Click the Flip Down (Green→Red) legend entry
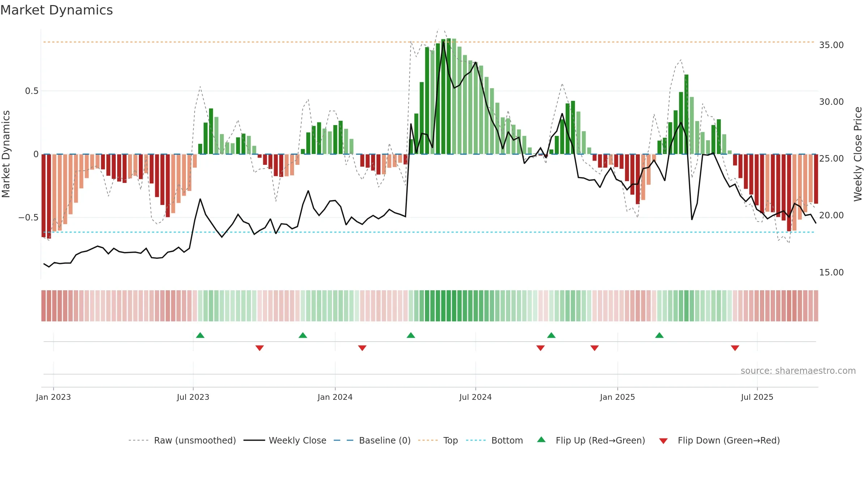This screenshot has width=868, height=488. pos(719,440)
